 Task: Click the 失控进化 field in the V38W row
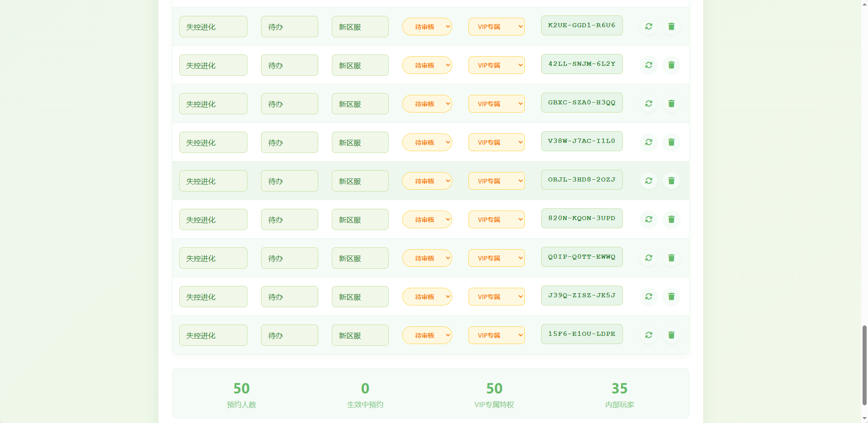[213, 142]
